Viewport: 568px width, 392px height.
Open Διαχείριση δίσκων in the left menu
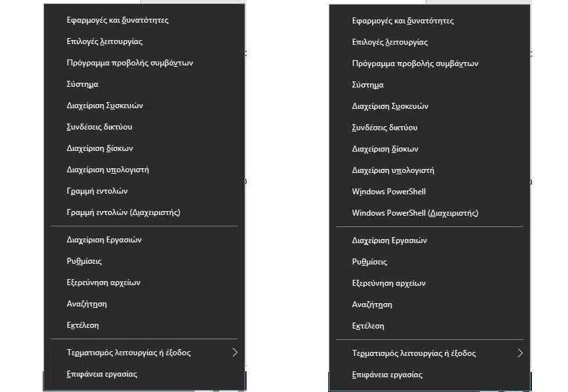coord(144,148)
